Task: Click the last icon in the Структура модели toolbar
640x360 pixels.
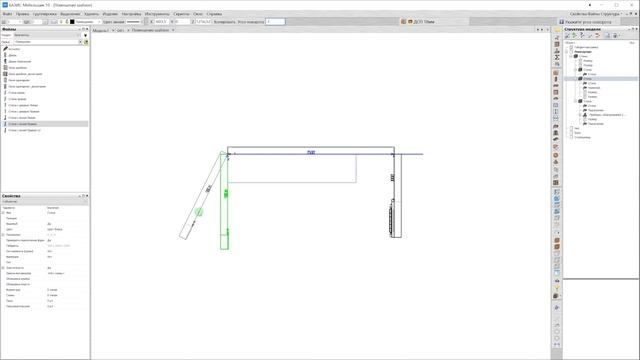Action: [x=616, y=36]
